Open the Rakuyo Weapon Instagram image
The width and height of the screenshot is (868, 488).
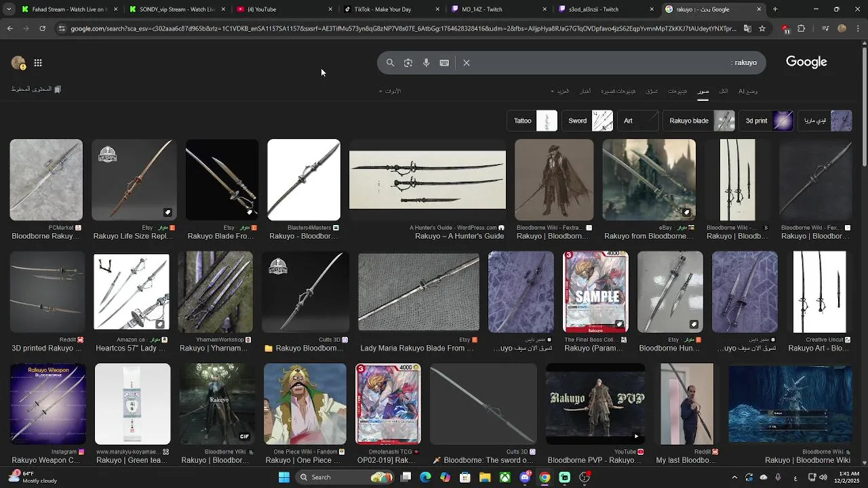[x=47, y=404]
